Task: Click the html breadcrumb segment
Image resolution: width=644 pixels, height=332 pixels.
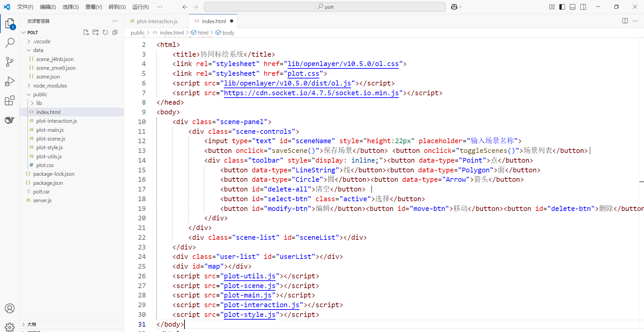Action: [x=203, y=33]
